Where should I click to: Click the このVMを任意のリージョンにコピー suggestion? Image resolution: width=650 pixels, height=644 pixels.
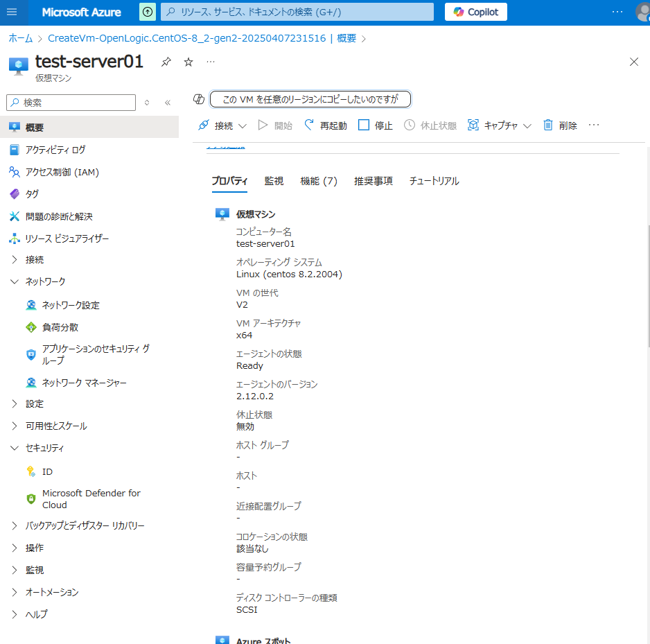(310, 99)
